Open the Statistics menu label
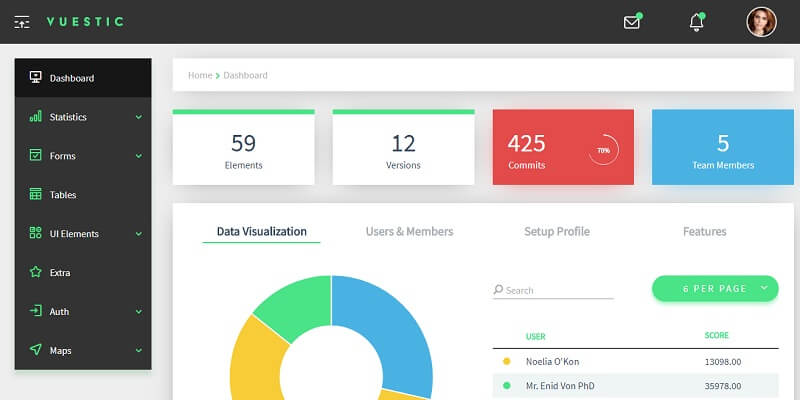 point(68,117)
